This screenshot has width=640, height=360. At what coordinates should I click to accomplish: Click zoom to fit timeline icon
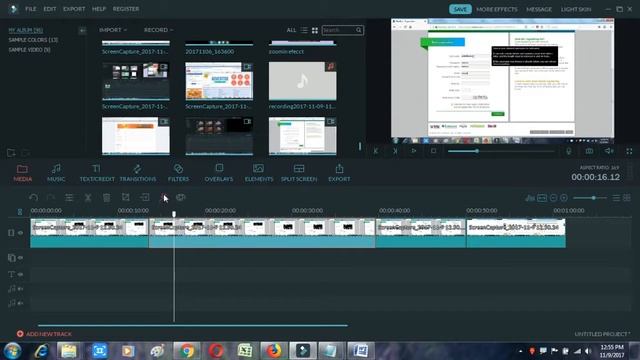(542, 198)
